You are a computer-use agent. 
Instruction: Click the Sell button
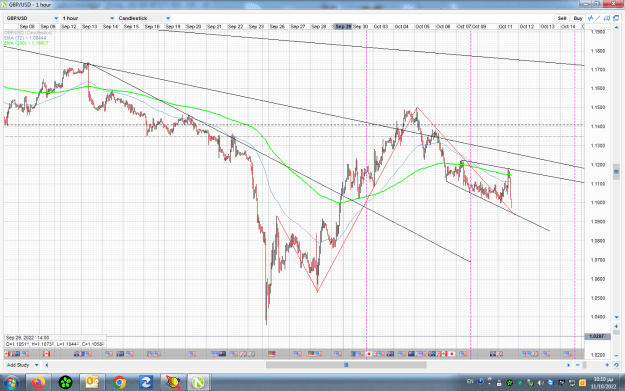click(562, 18)
